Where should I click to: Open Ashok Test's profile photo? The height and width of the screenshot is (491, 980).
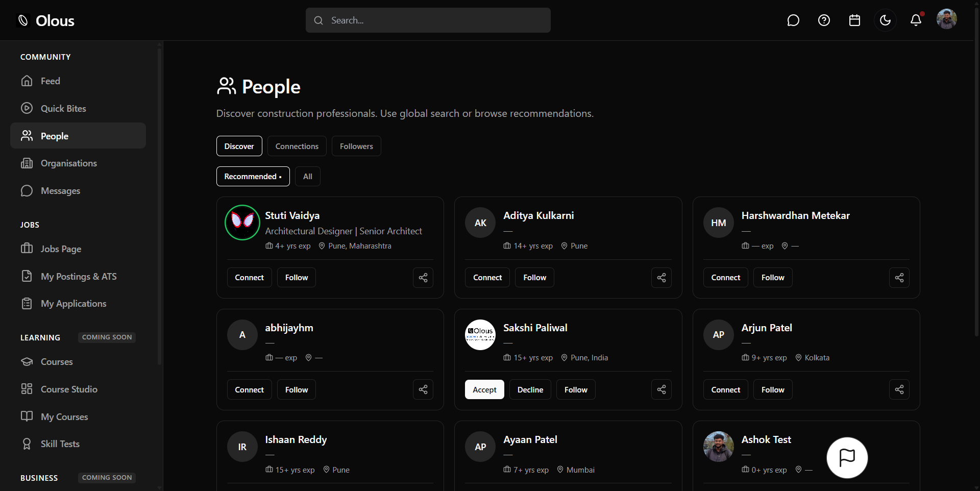tap(719, 447)
